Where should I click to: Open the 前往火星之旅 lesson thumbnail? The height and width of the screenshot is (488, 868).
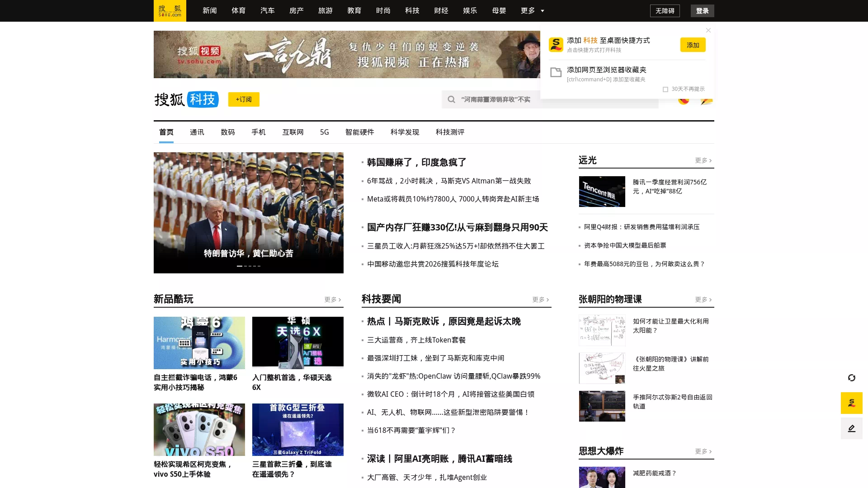602,368
